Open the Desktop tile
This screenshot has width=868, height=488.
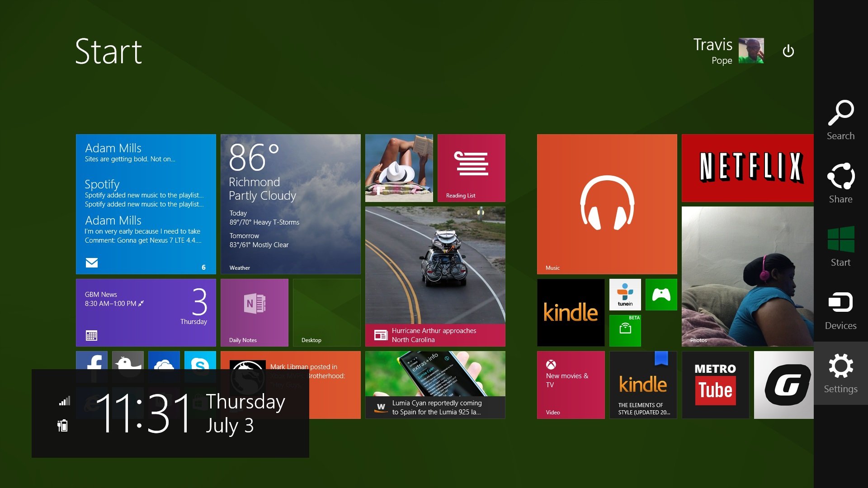(x=327, y=313)
